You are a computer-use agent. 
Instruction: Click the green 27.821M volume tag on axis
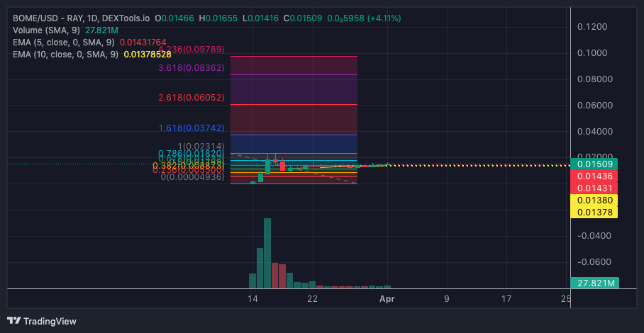pyautogui.click(x=594, y=283)
